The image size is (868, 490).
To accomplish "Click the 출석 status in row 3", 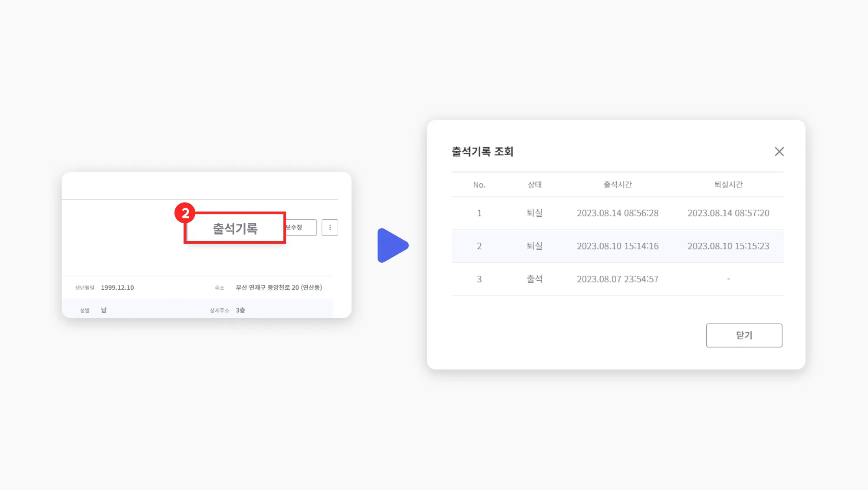I will pos(534,279).
